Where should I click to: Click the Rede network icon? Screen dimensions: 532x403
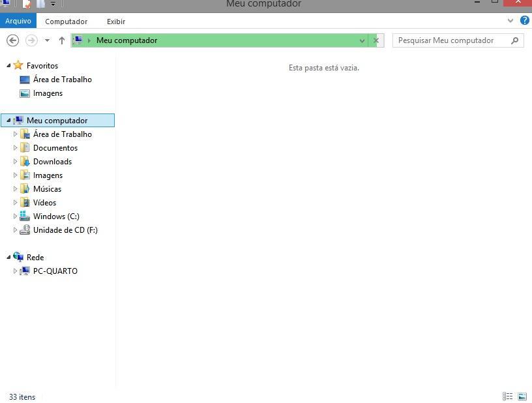click(18, 257)
